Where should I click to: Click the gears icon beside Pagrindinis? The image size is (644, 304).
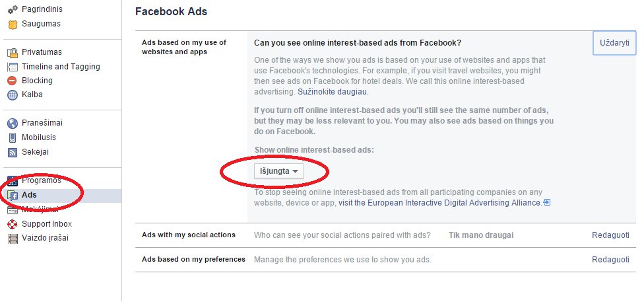coord(13,9)
